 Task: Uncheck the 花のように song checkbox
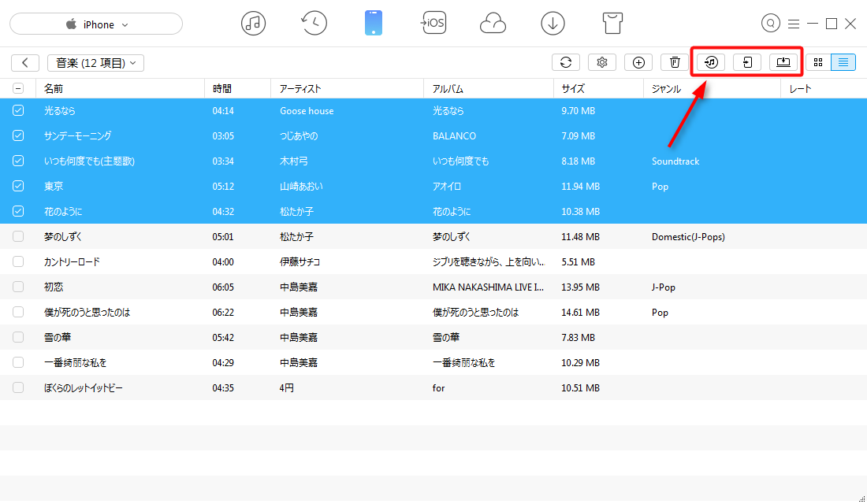(x=18, y=211)
